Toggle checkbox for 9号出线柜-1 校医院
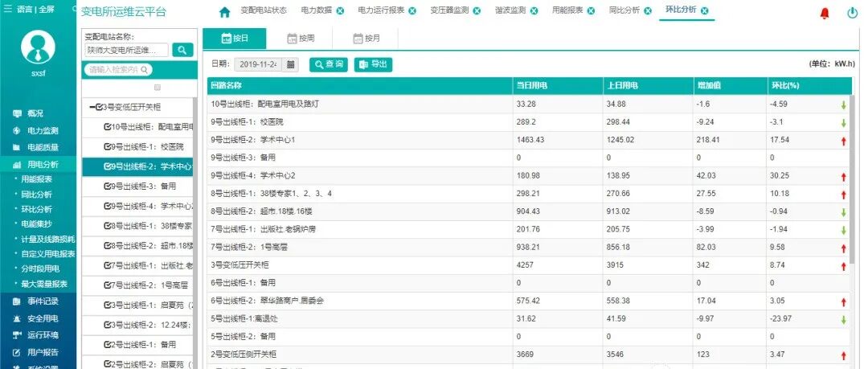 (108, 147)
